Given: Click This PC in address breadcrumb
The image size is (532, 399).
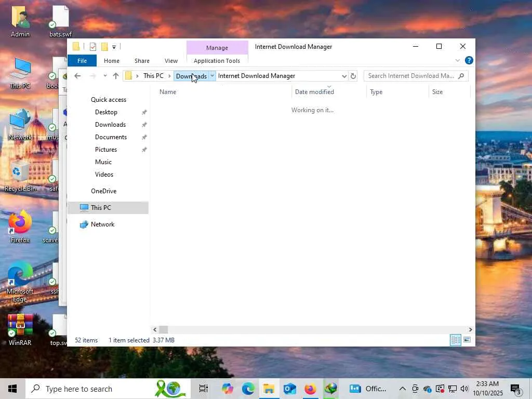Looking at the screenshot, I should pyautogui.click(x=153, y=76).
